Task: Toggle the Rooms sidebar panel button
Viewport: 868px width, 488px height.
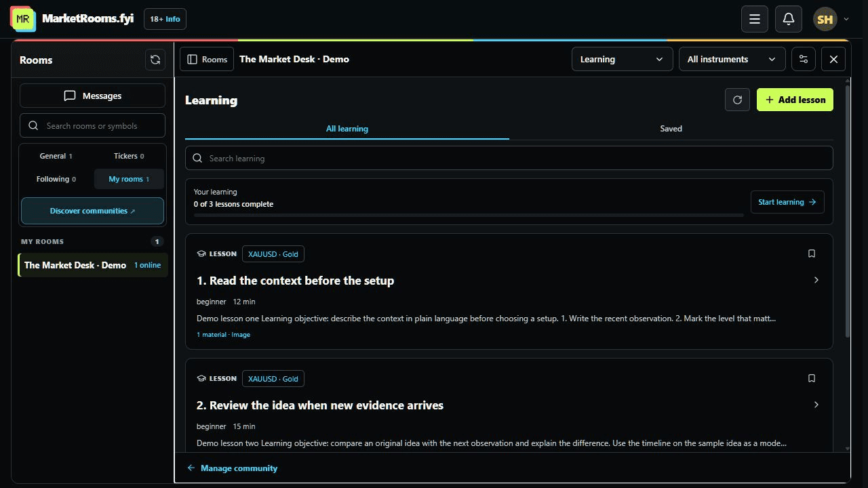Action: [x=207, y=59]
